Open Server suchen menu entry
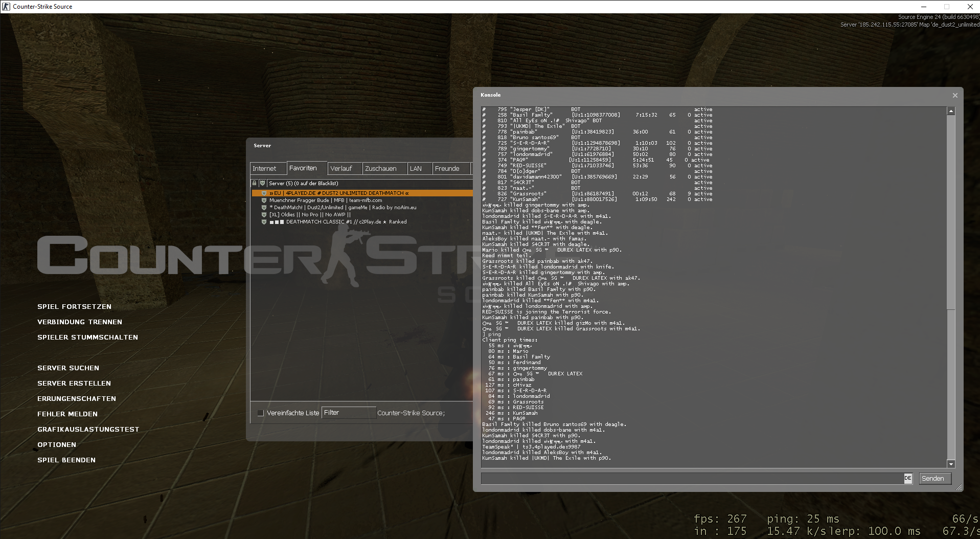The image size is (980, 539). point(68,368)
